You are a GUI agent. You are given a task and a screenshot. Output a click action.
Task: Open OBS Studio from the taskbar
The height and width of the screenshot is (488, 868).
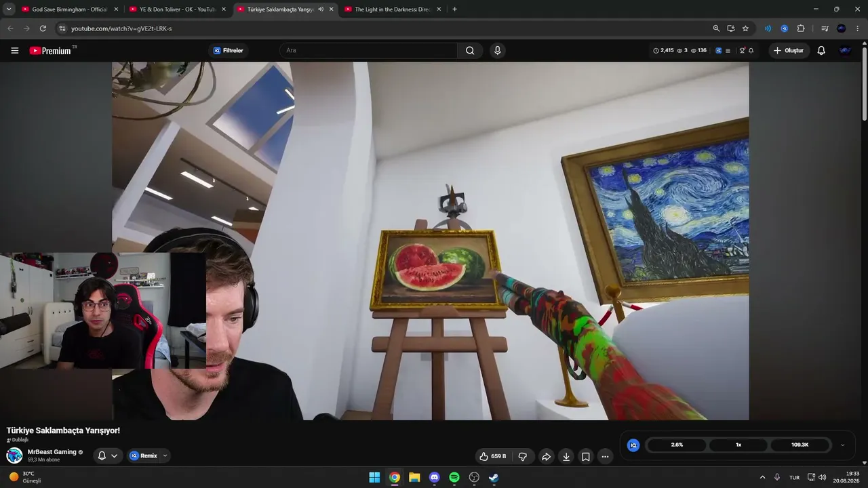[474, 477]
